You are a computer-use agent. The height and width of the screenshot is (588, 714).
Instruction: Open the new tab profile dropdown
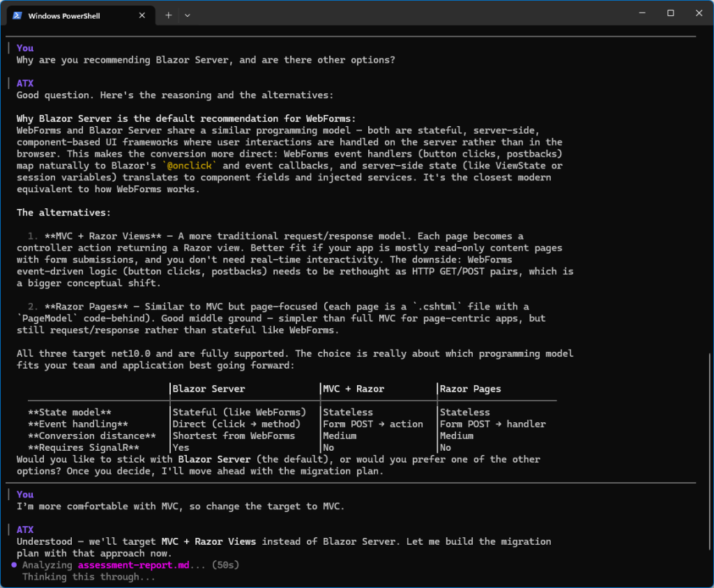[187, 15]
